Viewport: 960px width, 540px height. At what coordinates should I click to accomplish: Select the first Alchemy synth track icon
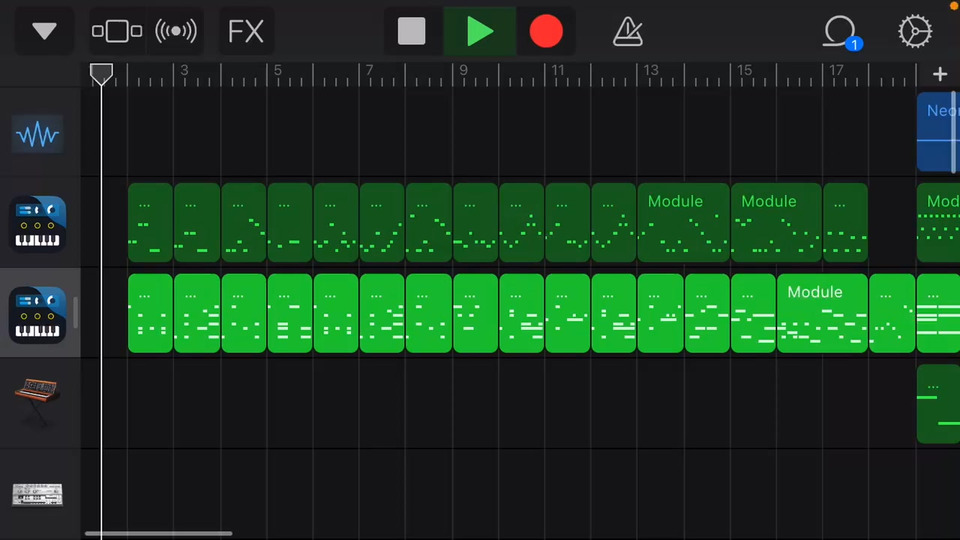pos(37,223)
